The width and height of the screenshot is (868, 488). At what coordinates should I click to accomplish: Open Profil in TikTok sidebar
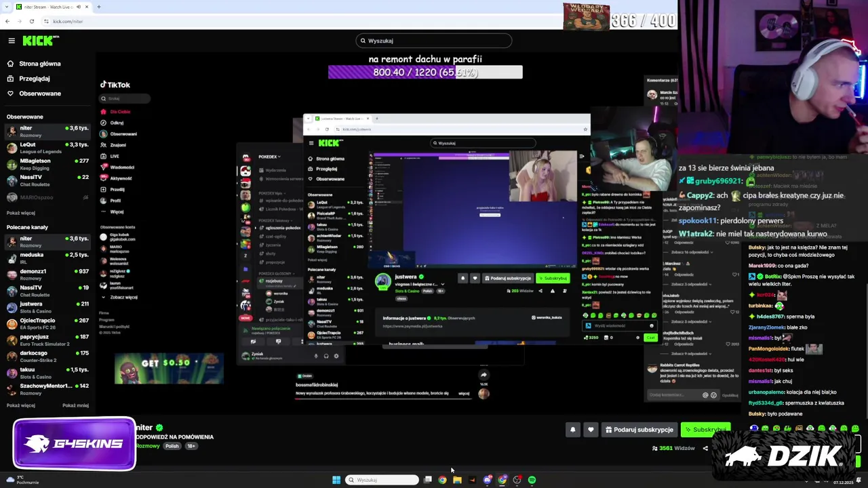(111, 201)
